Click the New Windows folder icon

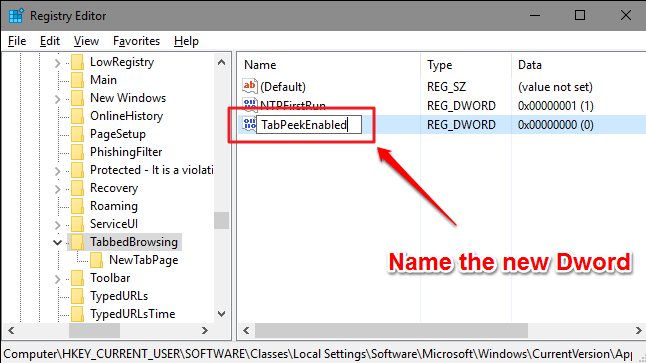[x=77, y=98]
